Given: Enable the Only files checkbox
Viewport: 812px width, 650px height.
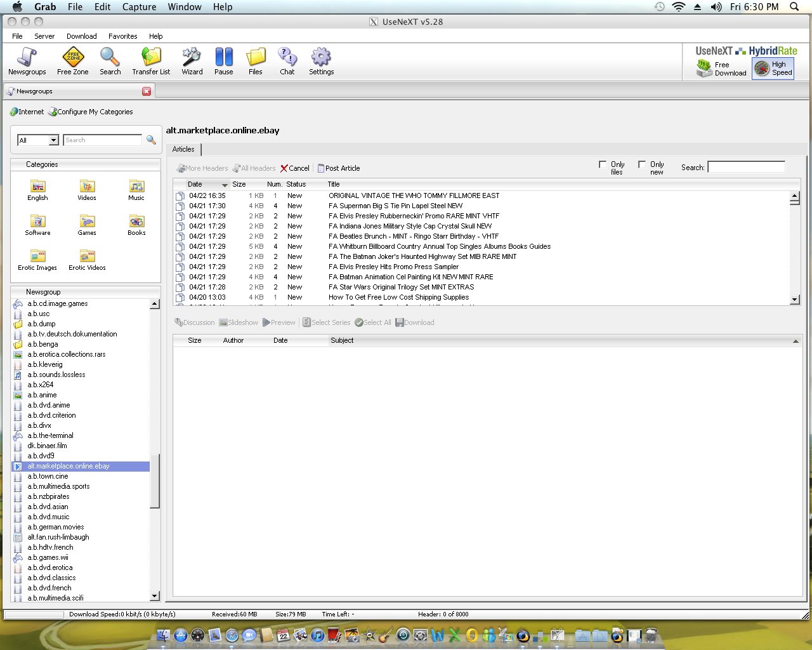Looking at the screenshot, I should click(603, 164).
